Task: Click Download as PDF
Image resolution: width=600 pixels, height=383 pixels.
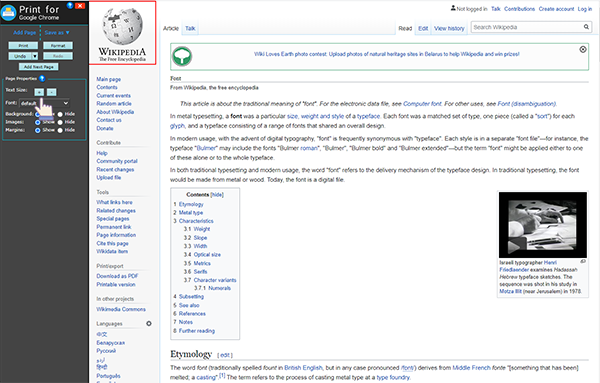Action: point(117,276)
